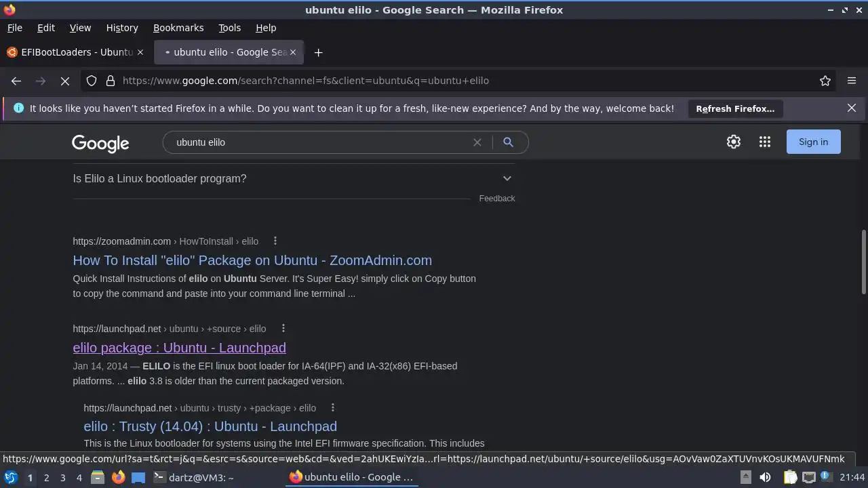Activate dartz@VM3 terminal window in taskbar
Image resolution: width=868 pixels, height=488 pixels.
pos(217,477)
